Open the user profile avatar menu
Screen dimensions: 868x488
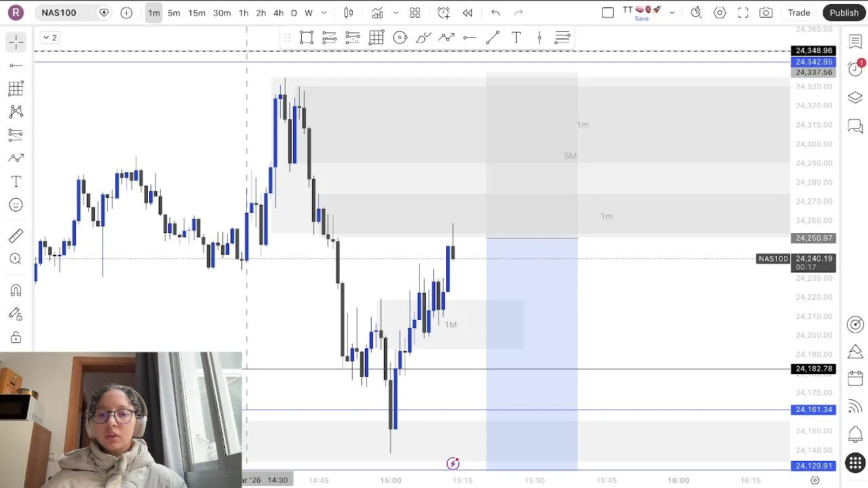[x=16, y=13]
